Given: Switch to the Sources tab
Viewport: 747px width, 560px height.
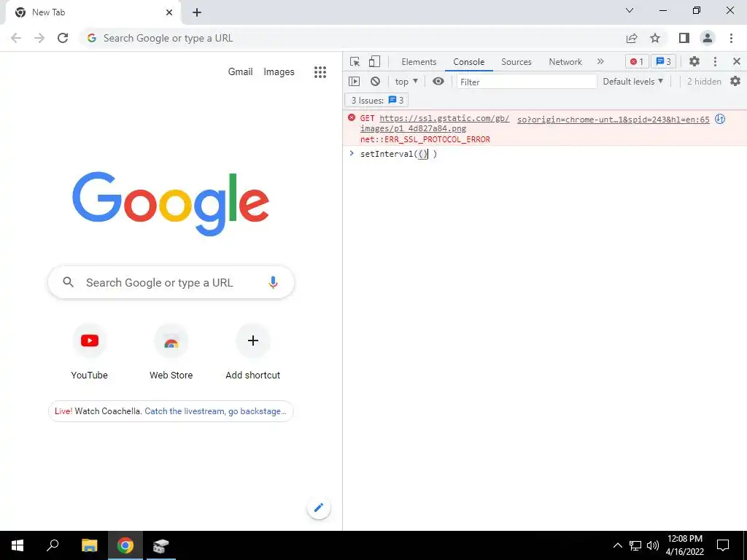Looking at the screenshot, I should pos(516,62).
